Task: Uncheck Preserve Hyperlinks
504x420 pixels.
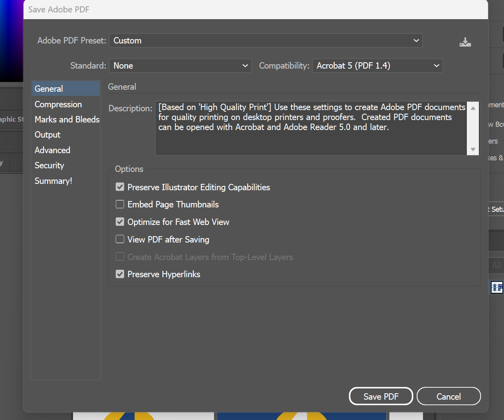Action: pyautogui.click(x=120, y=274)
